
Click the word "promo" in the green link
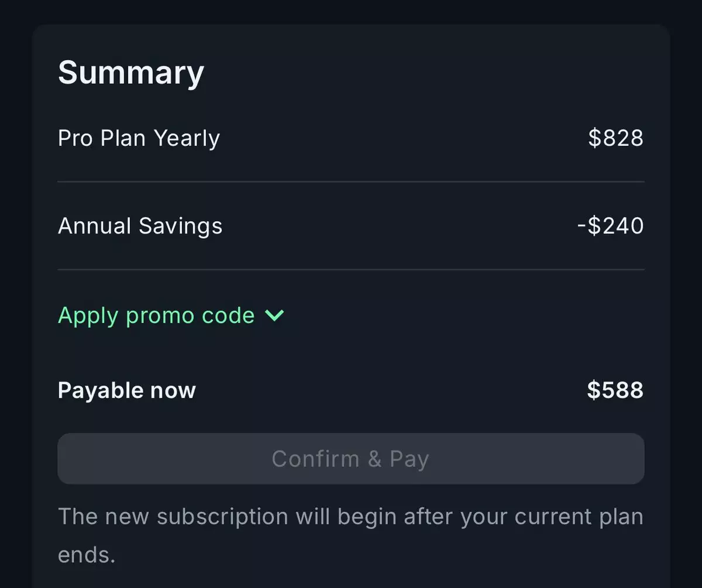point(161,316)
